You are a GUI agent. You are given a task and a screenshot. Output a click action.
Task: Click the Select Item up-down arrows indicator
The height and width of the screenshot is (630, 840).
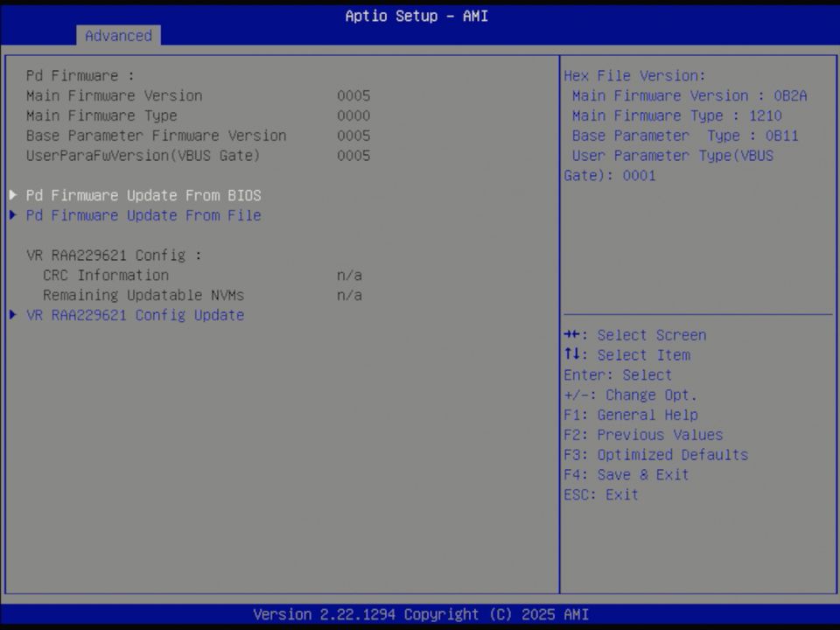[x=574, y=354]
